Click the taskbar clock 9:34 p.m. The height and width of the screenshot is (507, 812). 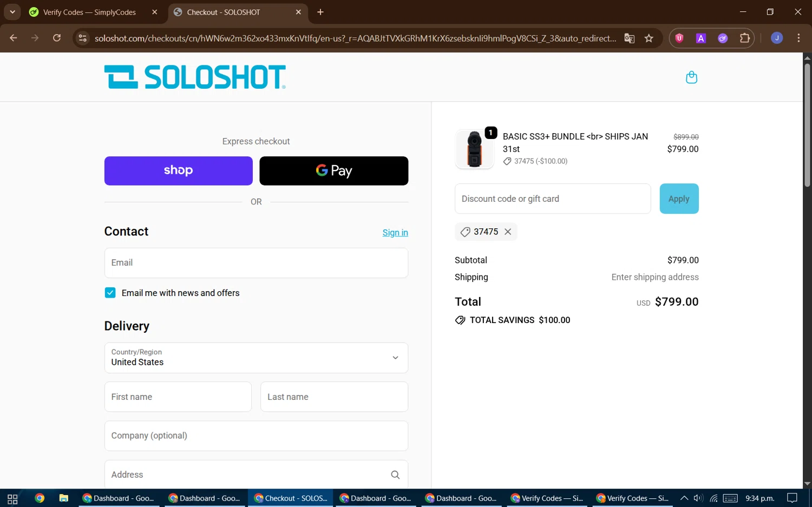tap(759, 498)
